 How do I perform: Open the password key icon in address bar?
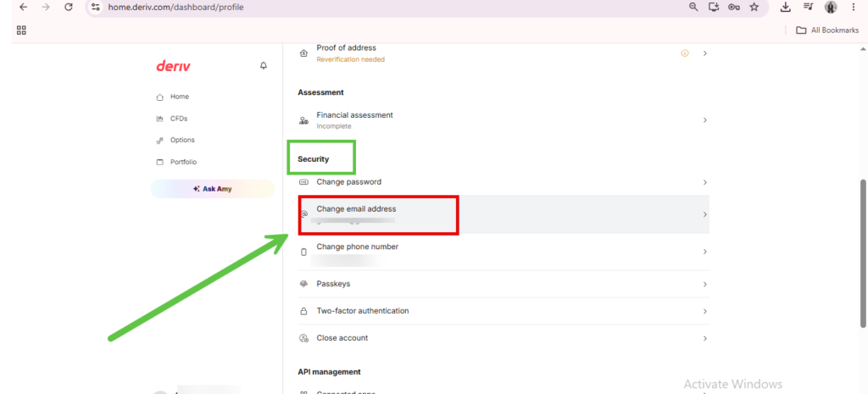[x=734, y=7]
